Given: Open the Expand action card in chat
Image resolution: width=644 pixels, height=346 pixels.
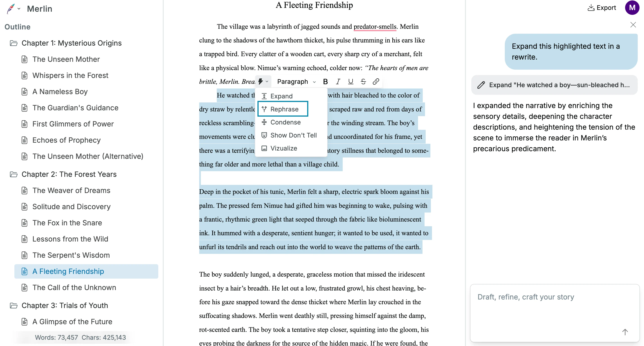Looking at the screenshot, I should click(x=554, y=85).
